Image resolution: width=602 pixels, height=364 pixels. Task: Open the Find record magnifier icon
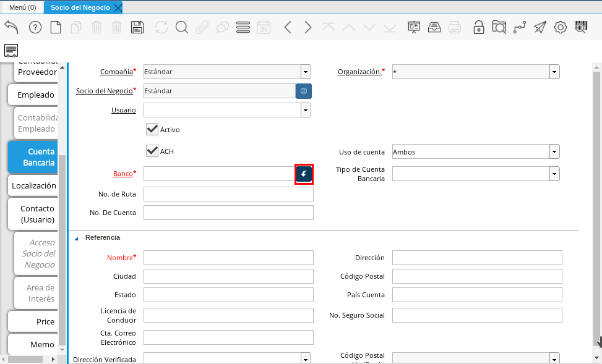[x=181, y=27]
